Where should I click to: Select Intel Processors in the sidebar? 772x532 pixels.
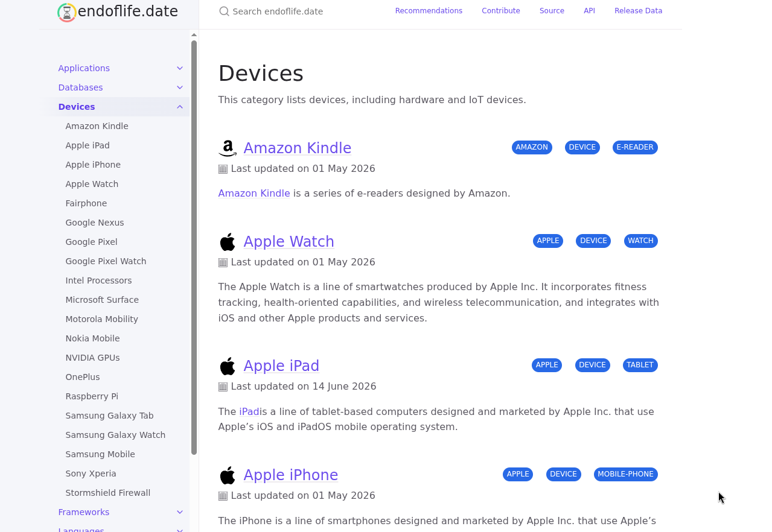click(98, 280)
